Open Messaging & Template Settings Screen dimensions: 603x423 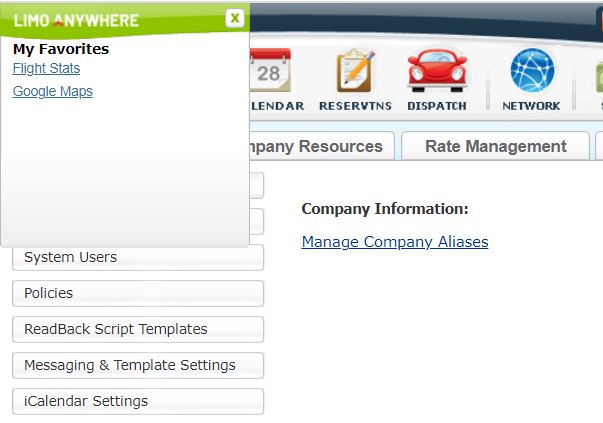point(138,366)
